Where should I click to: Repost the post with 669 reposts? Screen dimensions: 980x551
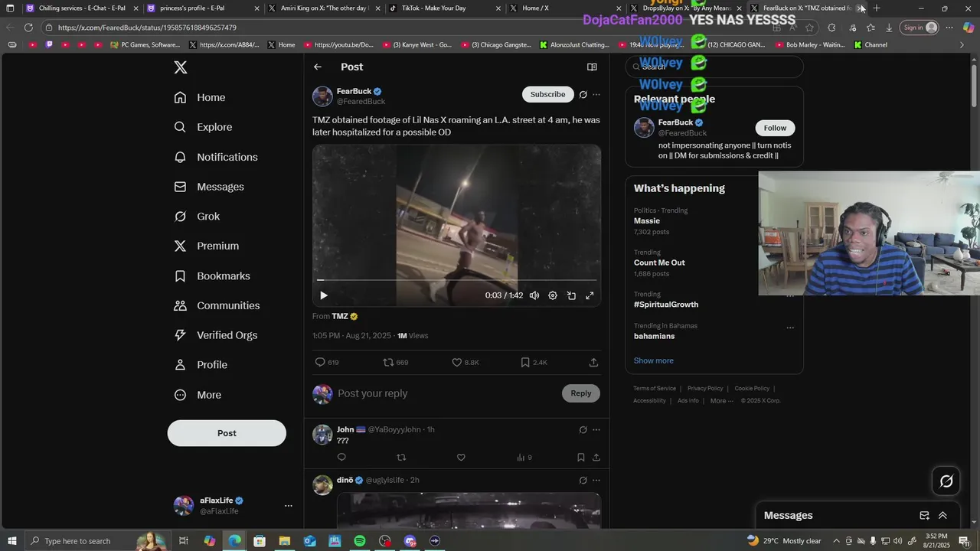[x=396, y=362]
